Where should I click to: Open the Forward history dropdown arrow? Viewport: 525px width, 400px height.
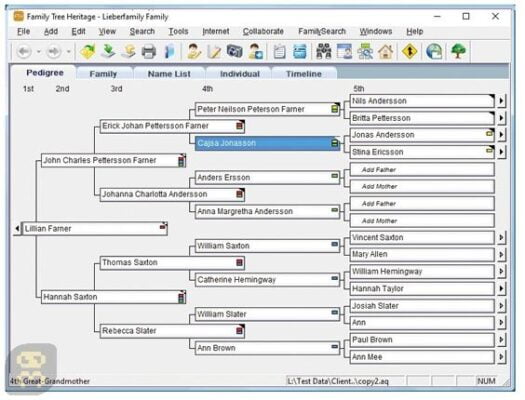click(x=69, y=52)
